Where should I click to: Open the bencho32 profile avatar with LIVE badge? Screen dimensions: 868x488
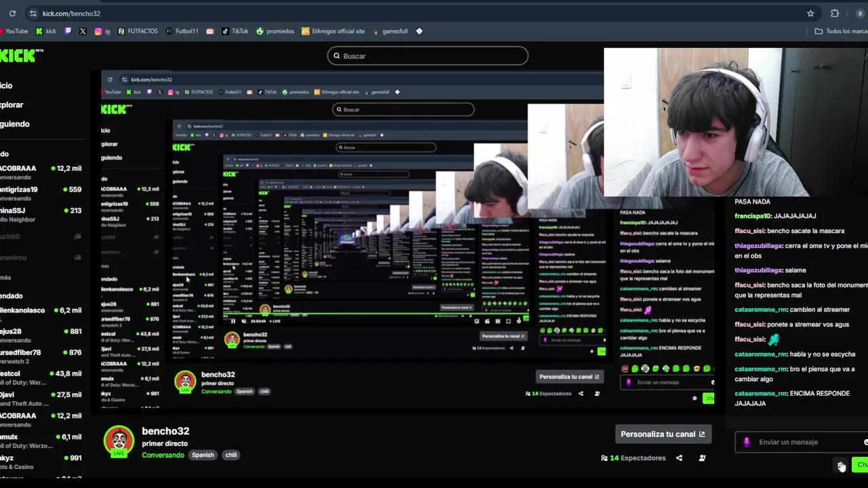coord(119,441)
